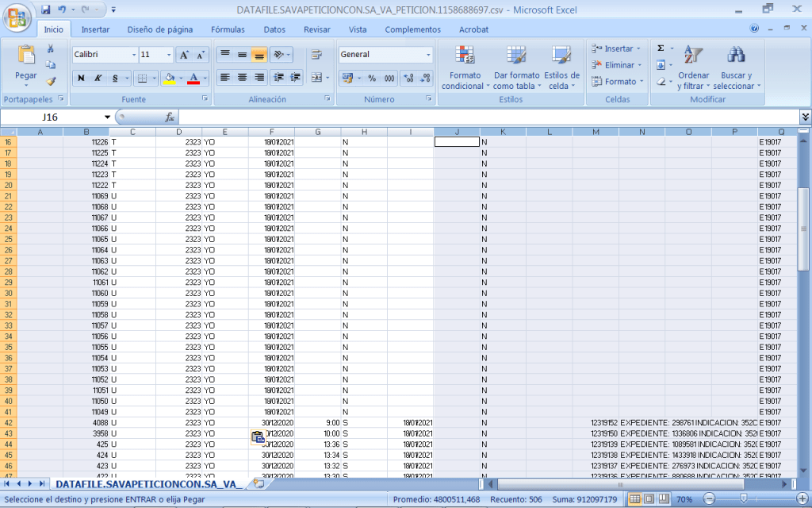Click the insert function fx icon
812x508 pixels.
169,117
